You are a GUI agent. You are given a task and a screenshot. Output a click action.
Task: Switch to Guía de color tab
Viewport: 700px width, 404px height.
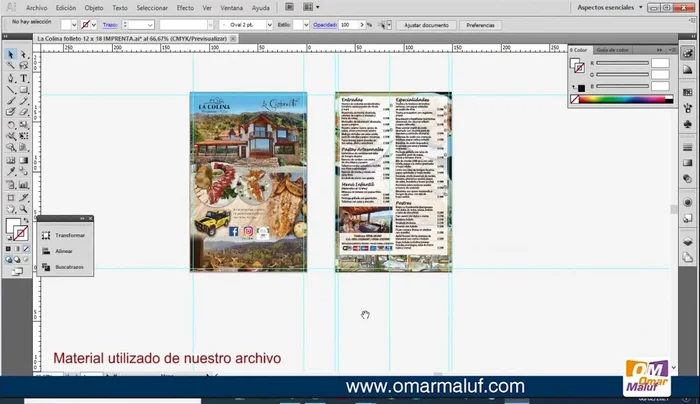612,50
